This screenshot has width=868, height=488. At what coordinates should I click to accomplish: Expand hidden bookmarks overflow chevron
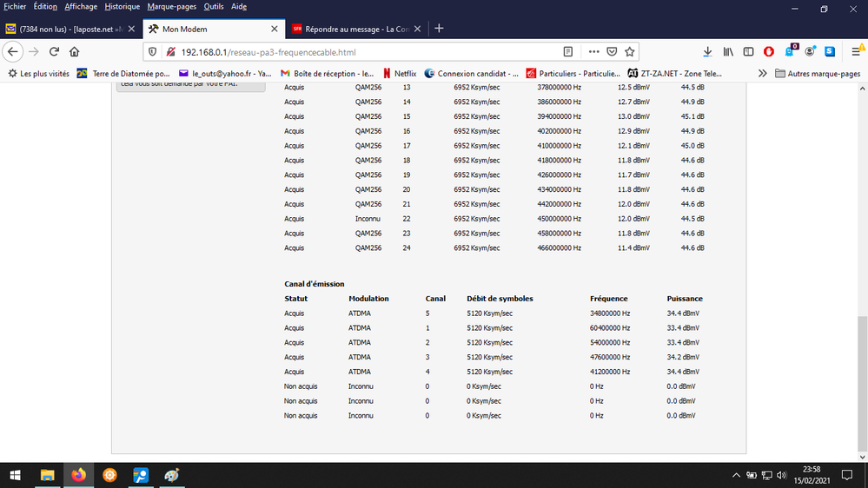(762, 74)
